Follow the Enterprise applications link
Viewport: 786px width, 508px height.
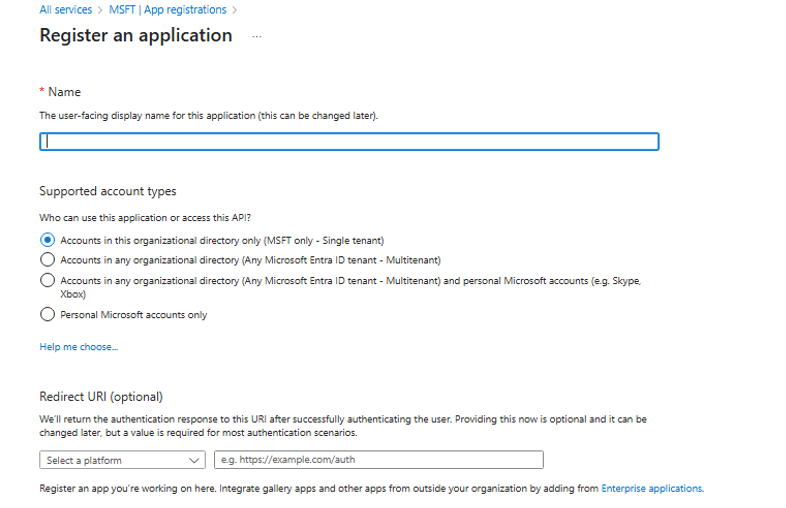[651, 489]
